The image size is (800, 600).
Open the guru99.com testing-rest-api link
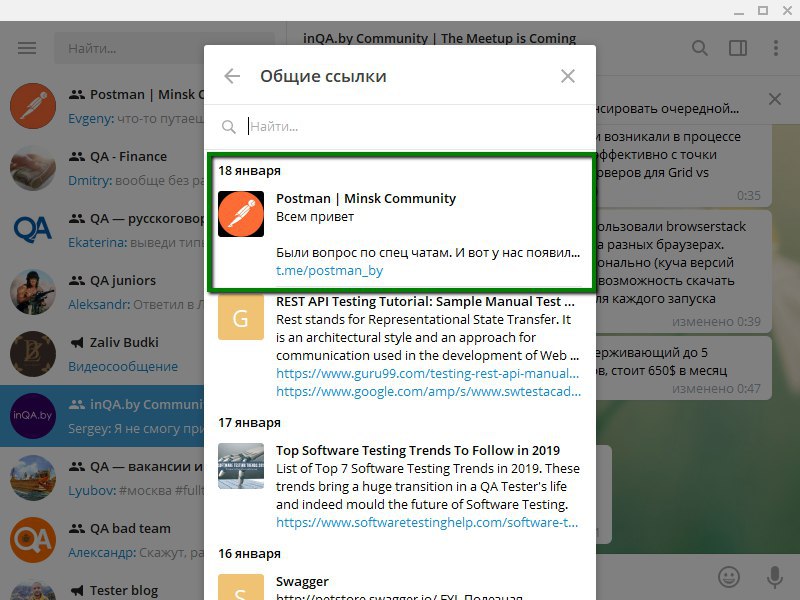coord(428,373)
